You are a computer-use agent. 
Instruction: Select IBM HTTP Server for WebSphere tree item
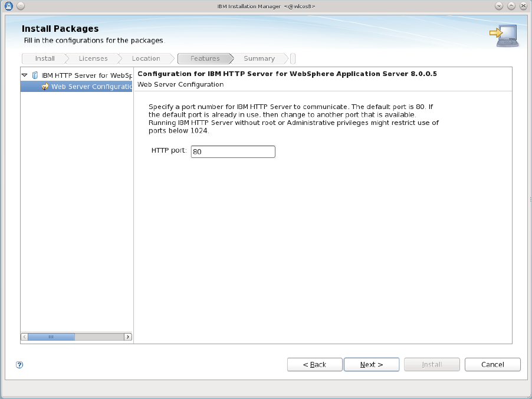(x=87, y=75)
